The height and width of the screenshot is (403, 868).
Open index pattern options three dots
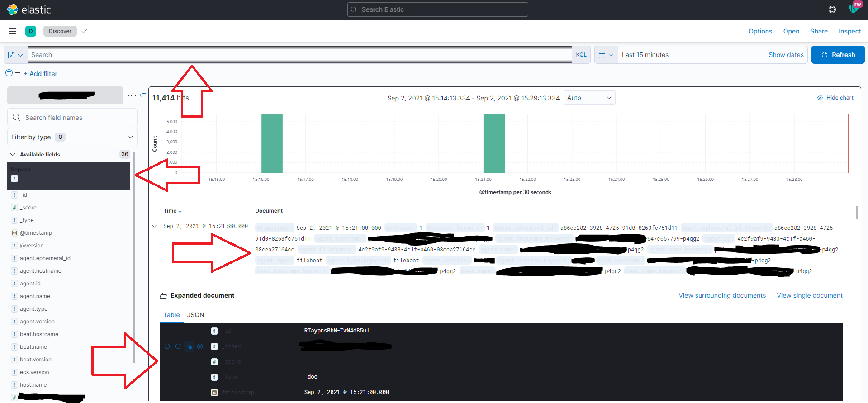click(132, 95)
